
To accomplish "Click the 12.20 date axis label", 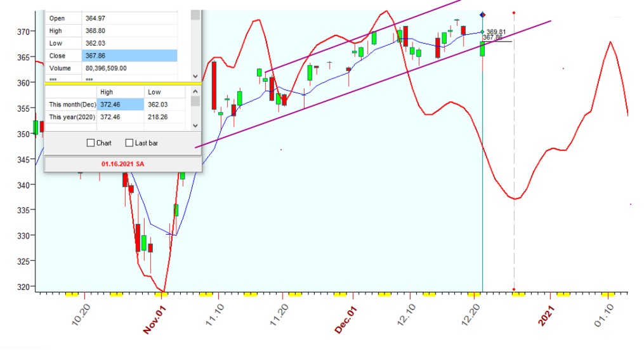I will (x=470, y=315).
